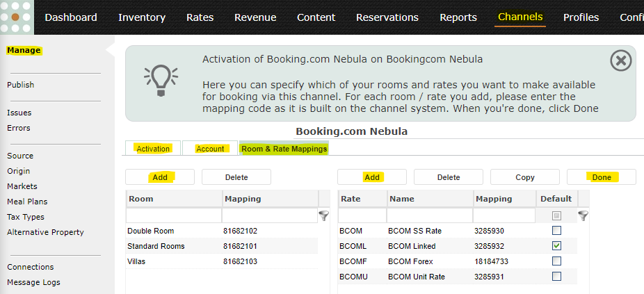Open Message Logs in the sidebar
The image size is (644, 294).
click(33, 282)
